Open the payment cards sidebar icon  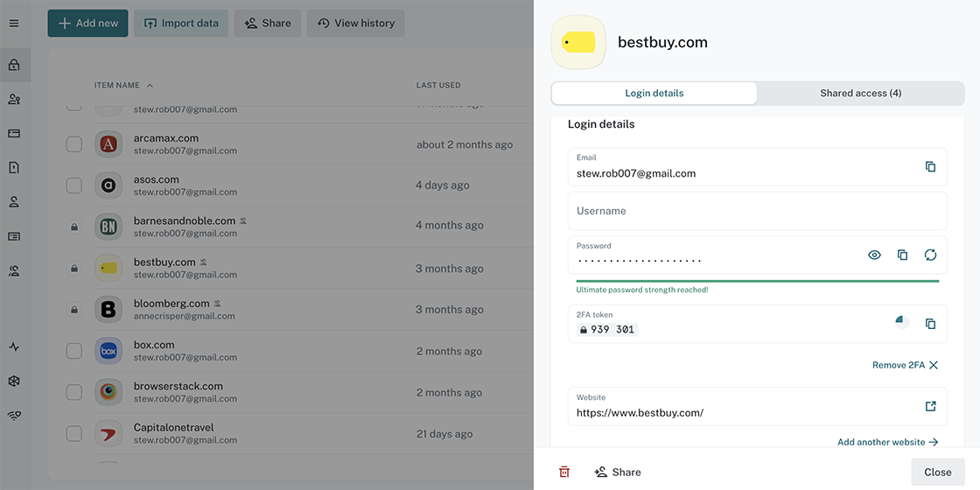click(x=14, y=133)
